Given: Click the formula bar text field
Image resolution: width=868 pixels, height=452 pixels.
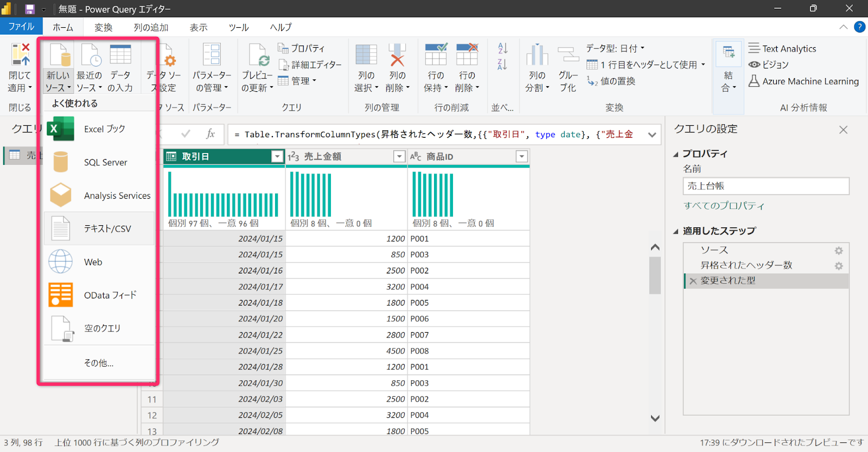Looking at the screenshot, I should coord(437,135).
